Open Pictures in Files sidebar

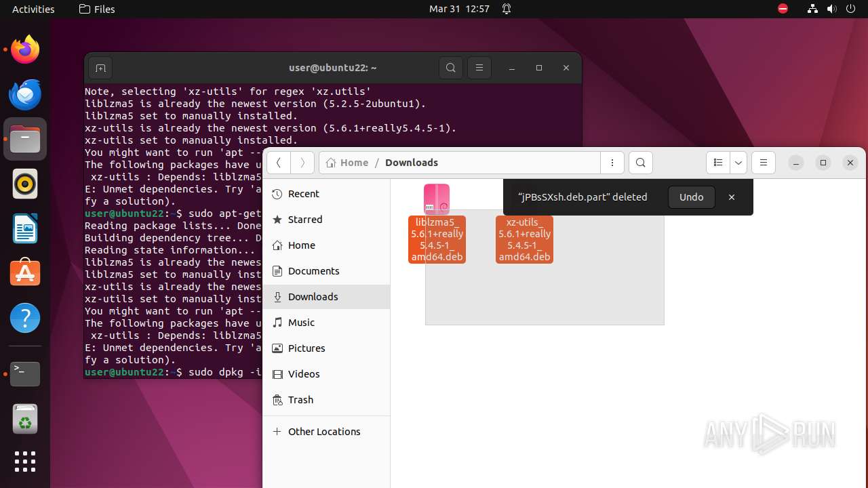point(326,348)
